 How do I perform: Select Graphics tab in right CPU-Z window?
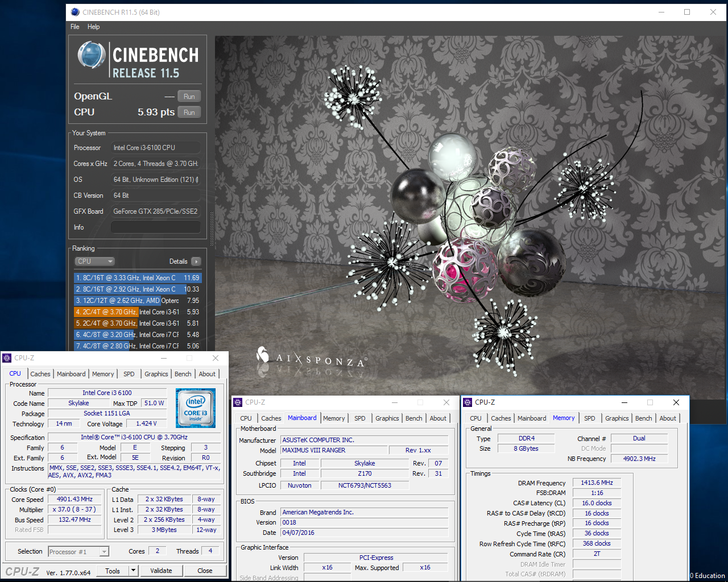click(617, 418)
